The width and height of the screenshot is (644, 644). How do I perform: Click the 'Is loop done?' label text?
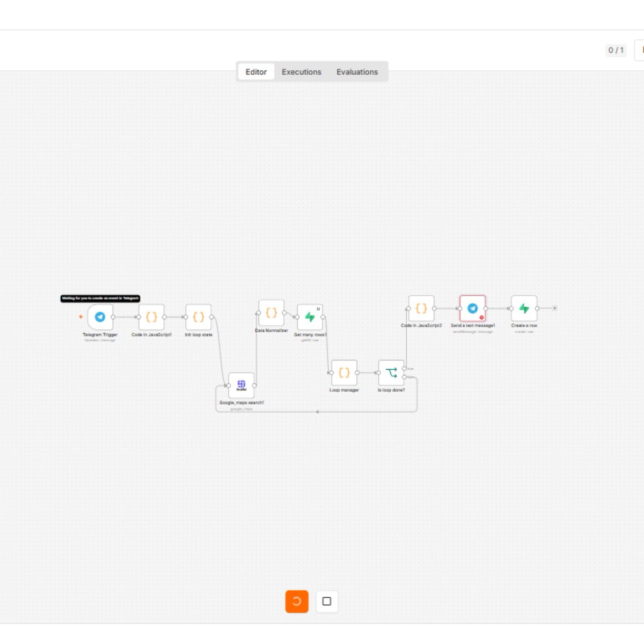(391, 390)
